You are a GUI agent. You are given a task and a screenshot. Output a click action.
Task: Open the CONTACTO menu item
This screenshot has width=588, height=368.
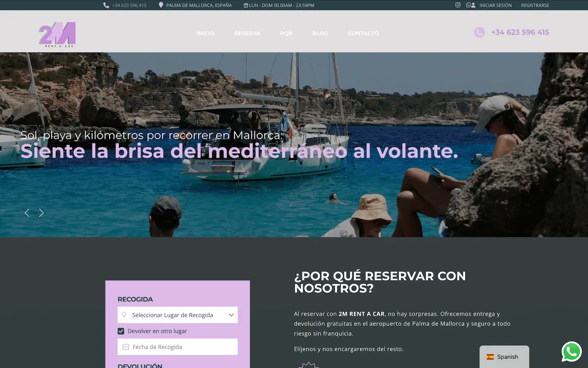point(363,33)
